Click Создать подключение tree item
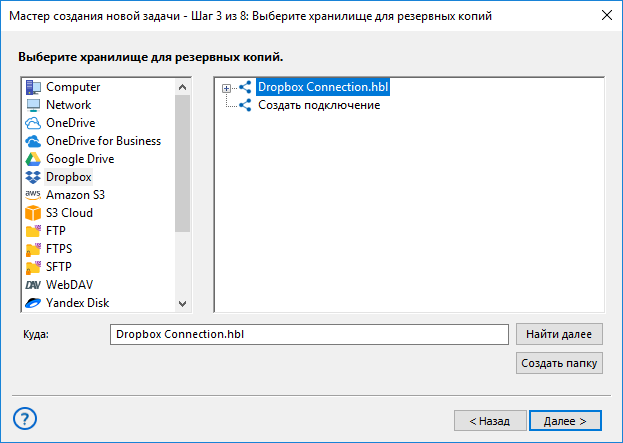623x443 pixels. [x=319, y=105]
